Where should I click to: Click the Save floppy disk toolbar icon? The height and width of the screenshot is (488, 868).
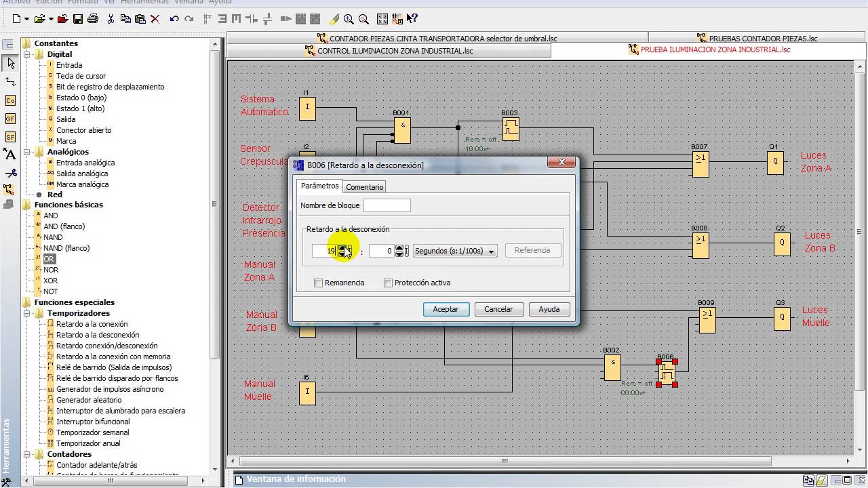coord(78,19)
